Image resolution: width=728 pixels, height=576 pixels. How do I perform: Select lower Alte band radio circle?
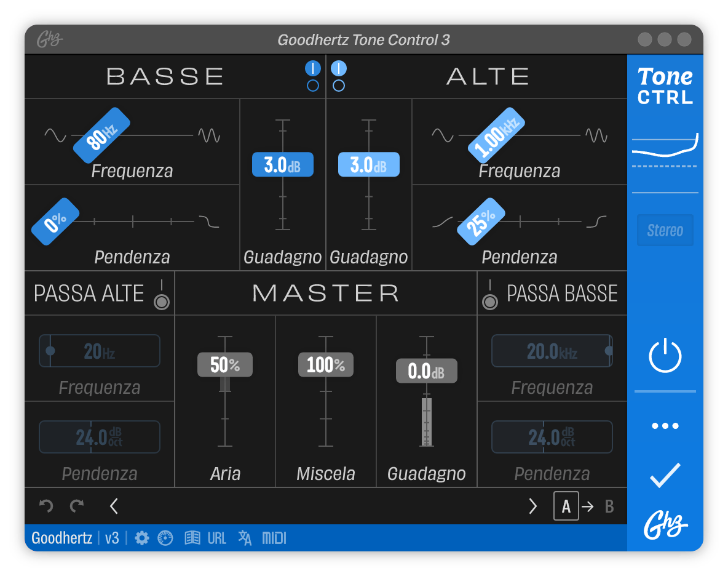tap(339, 86)
